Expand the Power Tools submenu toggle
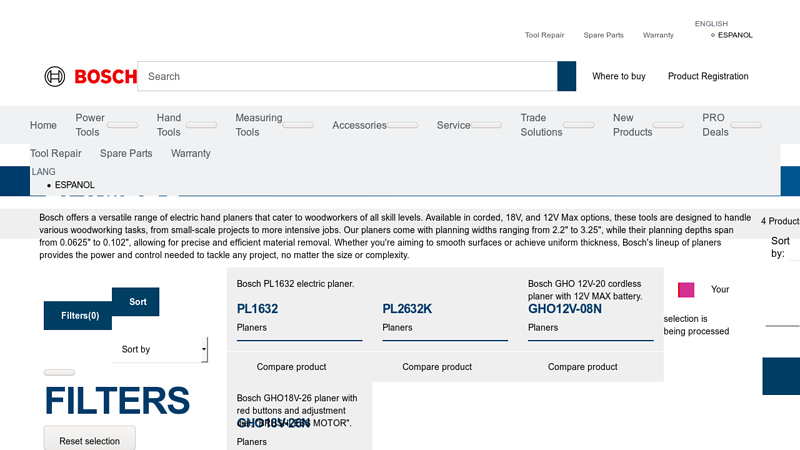This screenshot has height=450, width=800. [122, 125]
